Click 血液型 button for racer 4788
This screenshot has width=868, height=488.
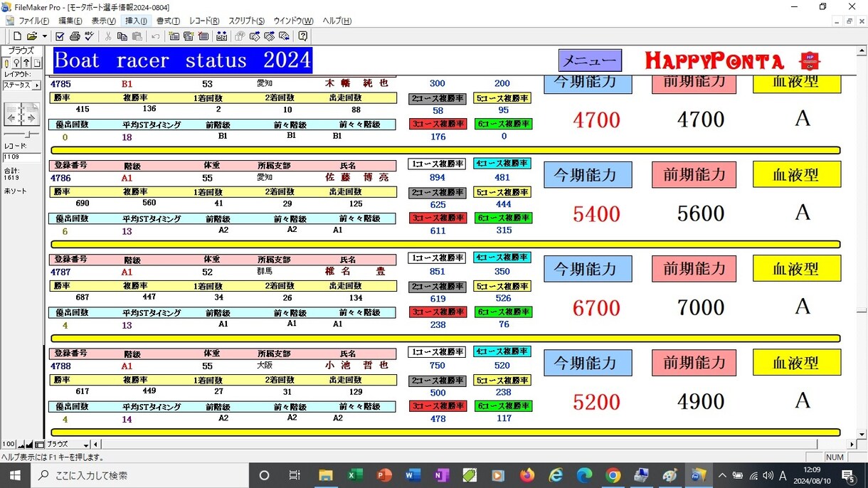pos(797,363)
